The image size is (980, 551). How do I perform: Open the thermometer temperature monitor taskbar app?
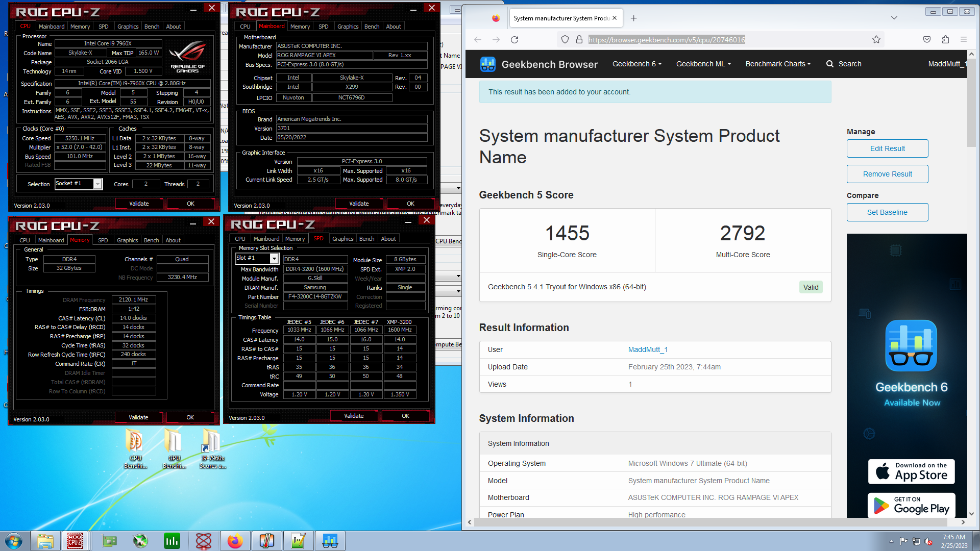[x=266, y=541]
